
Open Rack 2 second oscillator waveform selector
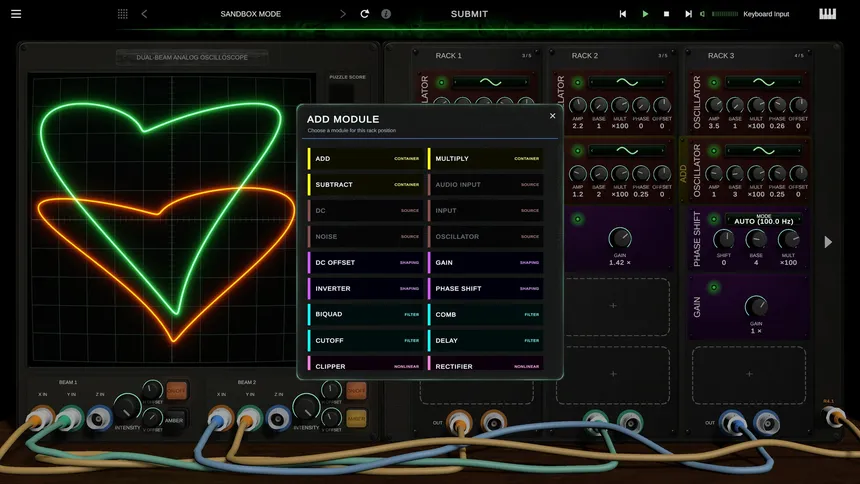(x=627, y=150)
